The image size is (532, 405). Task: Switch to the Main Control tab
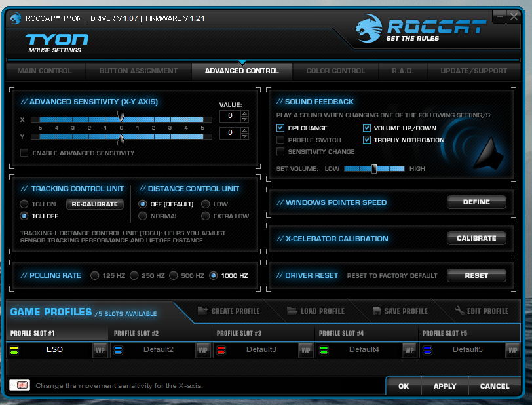point(45,71)
